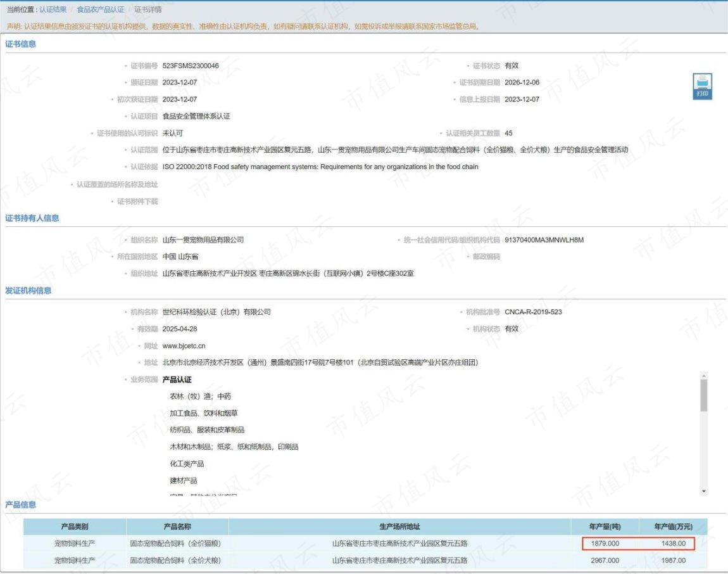This screenshot has height=574, width=728.
Task: Click the 证书附件下载 label
Action: [137, 201]
